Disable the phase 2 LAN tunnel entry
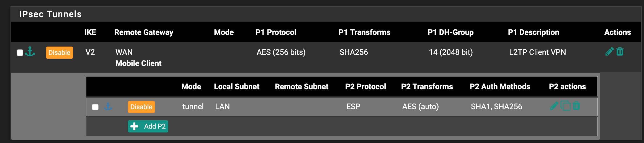The height and width of the screenshot is (143, 644). (141, 107)
